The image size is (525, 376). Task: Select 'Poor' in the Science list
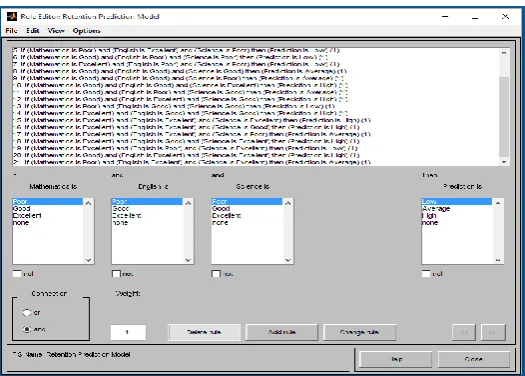pyautogui.click(x=247, y=202)
